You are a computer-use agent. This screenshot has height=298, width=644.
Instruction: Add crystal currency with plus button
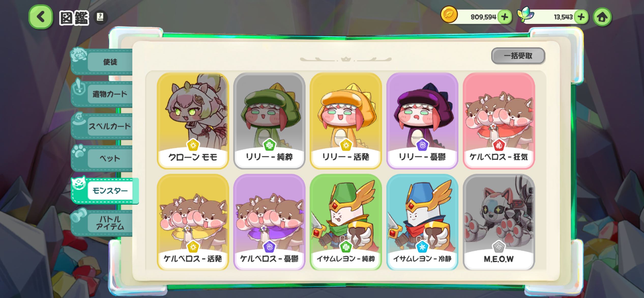click(581, 17)
